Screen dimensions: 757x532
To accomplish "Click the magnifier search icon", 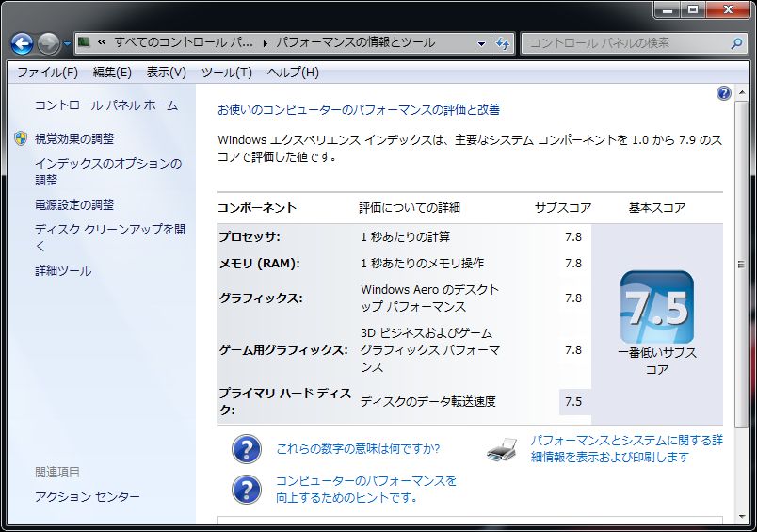I will click(736, 43).
